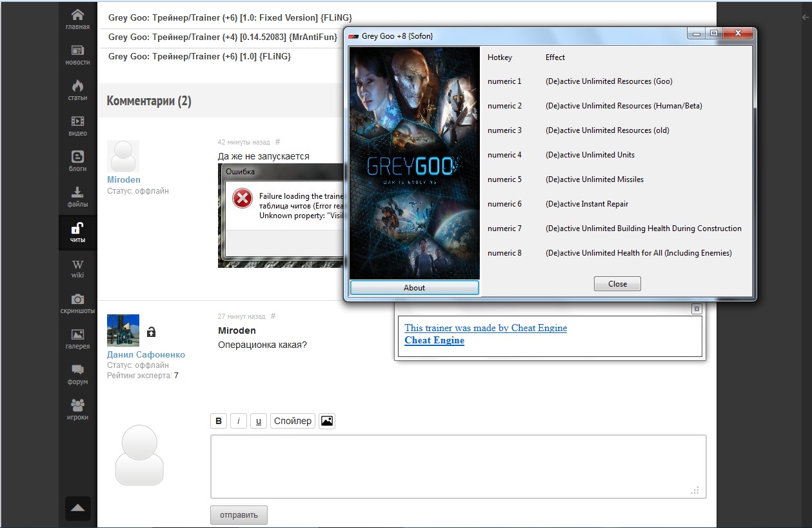Open the Ошибка error screenshot in Miroden's comment

281,216
